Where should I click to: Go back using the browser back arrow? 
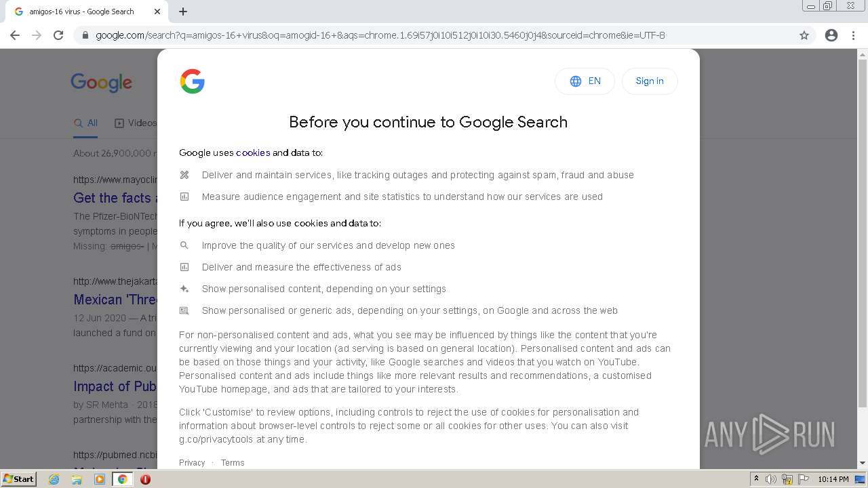(15, 35)
